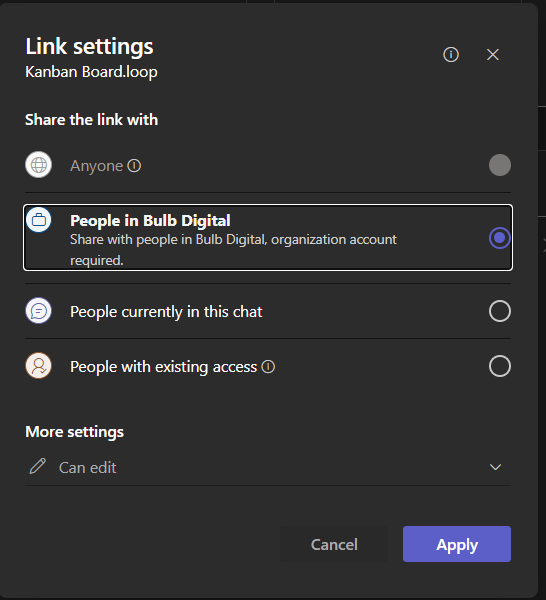Click the 'People currently in this chat' label
Image resolution: width=546 pixels, height=600 pixels.
tap(166, 311)
